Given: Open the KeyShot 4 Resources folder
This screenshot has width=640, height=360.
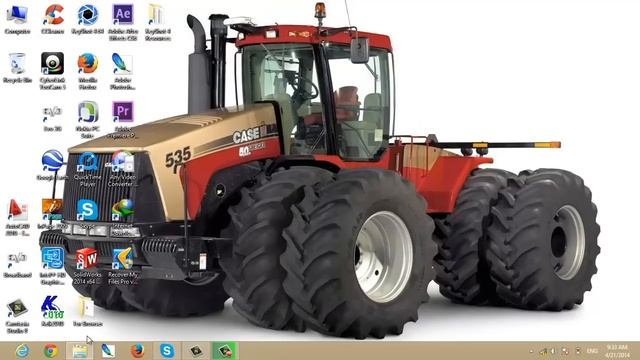Looking at the screenshot, I should [158, 22].
